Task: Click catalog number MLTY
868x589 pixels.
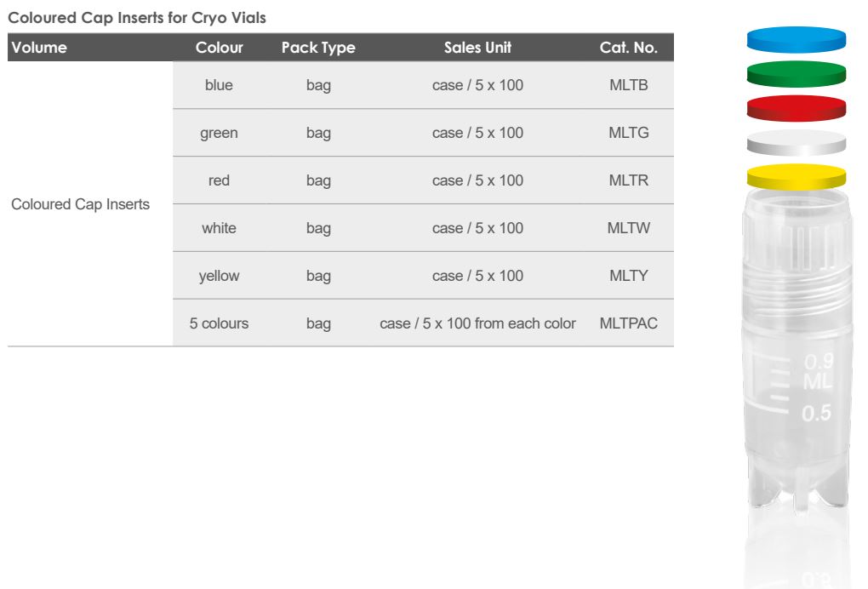Action: tap(628, 276)
